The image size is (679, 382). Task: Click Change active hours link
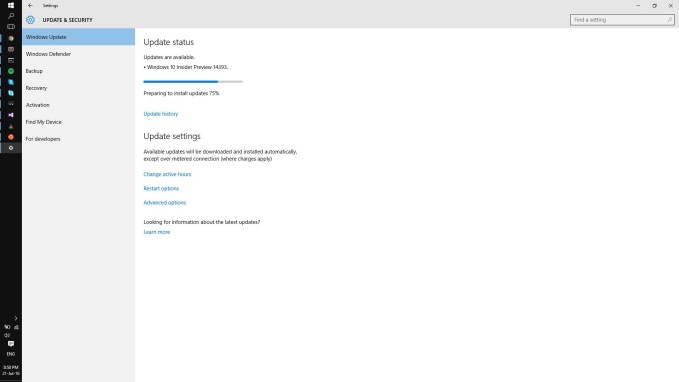167,174
